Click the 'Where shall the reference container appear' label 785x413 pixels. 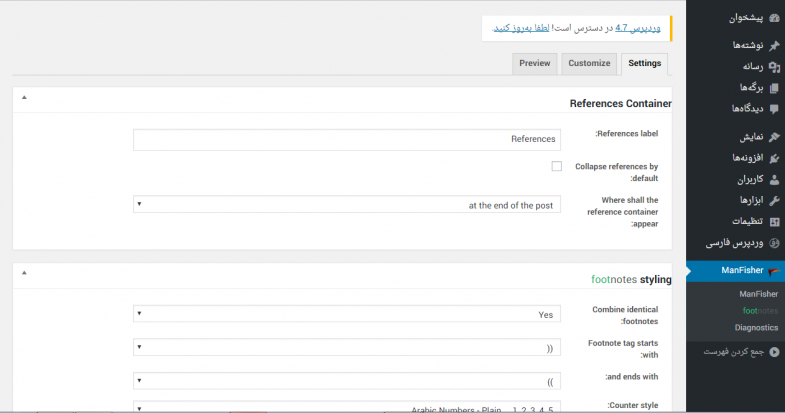click(622, 212)
